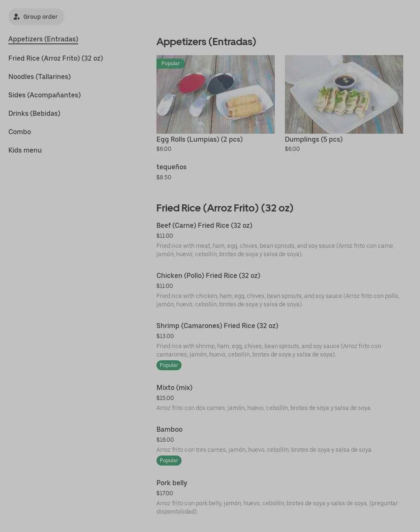Choose Chicken (Pollo) Fried Rice item
Viewport: 420px width, 532px height.
coord(208,276)
